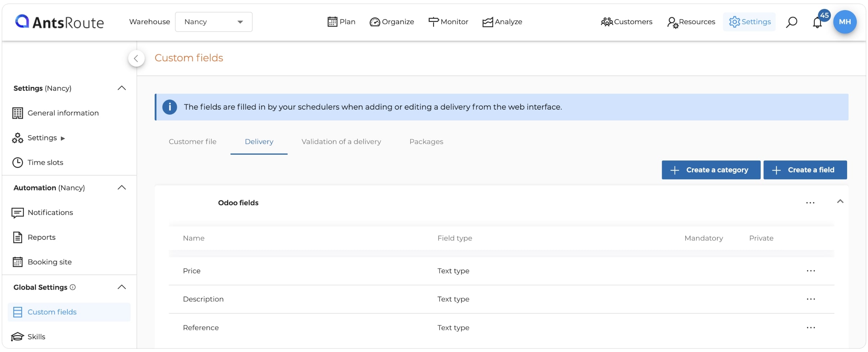Expand the Settings submenu in sidebar
This screenshot has height=352, width=868.
coord(39,138)
